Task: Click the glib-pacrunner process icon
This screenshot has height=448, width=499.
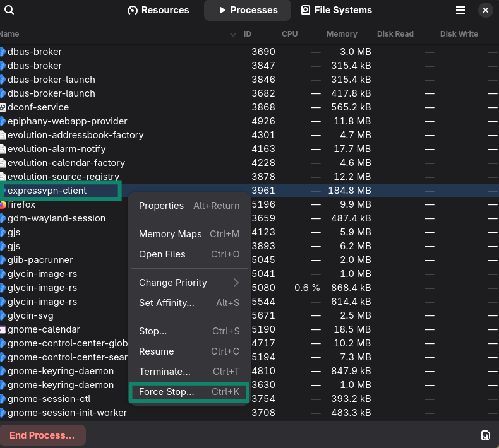Action: [x=3, y=260]
